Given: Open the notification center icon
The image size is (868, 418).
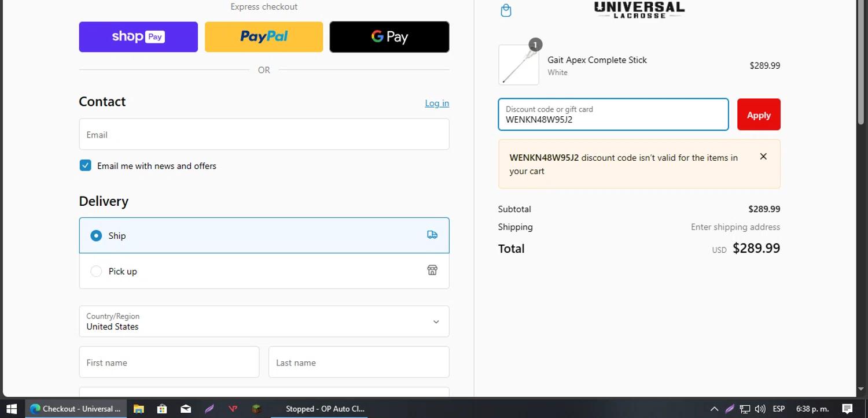Looking at the screenshot, I should pos(847,409).
